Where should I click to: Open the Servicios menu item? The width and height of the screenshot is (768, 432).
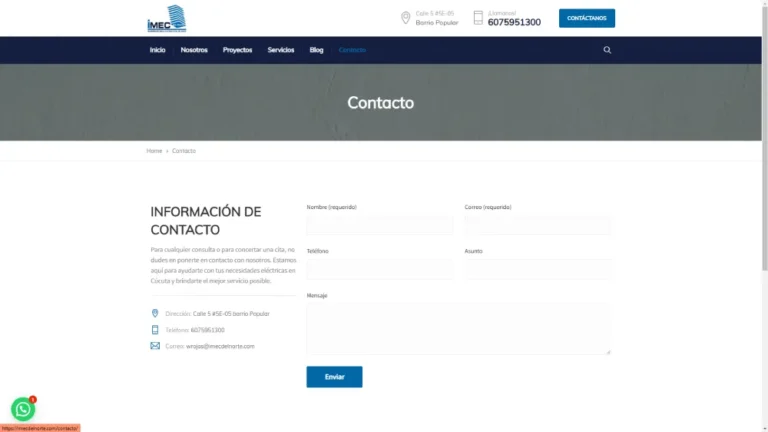(281, 50)
